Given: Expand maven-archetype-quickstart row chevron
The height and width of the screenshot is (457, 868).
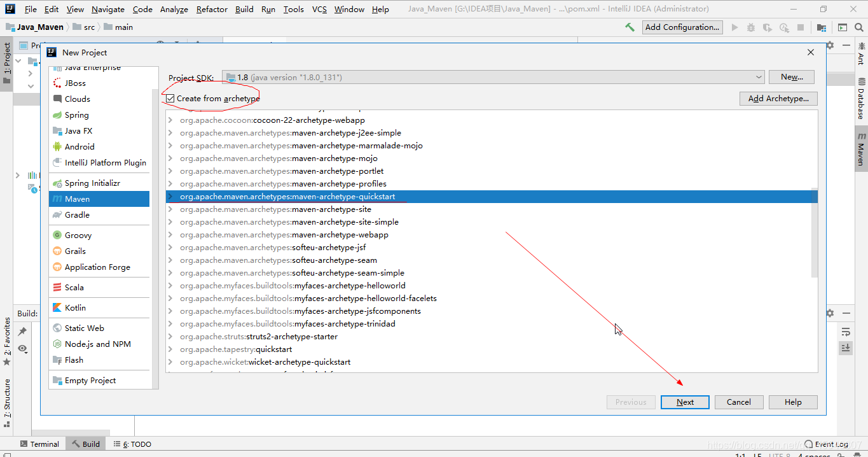Looking at the screenshot, I should pos(170,197).
